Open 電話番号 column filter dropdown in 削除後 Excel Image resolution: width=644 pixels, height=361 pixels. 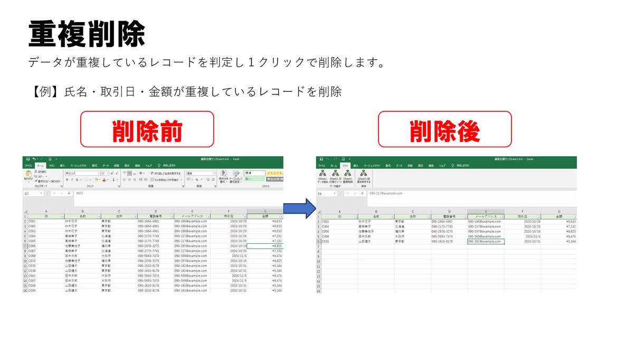point(466,217)
